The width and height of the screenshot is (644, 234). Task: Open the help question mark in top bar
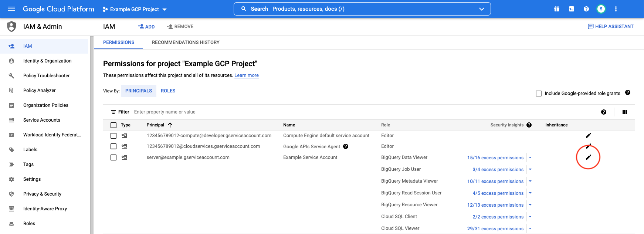[586, 9]
